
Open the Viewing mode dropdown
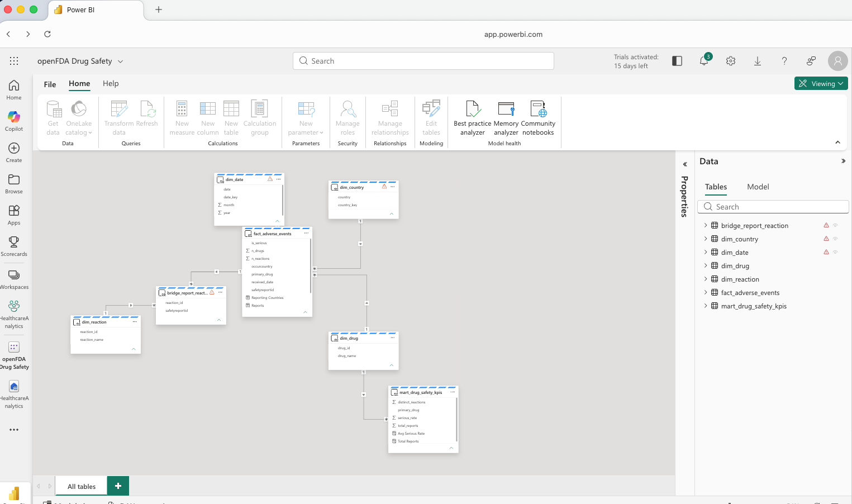(x=821, y=83)
